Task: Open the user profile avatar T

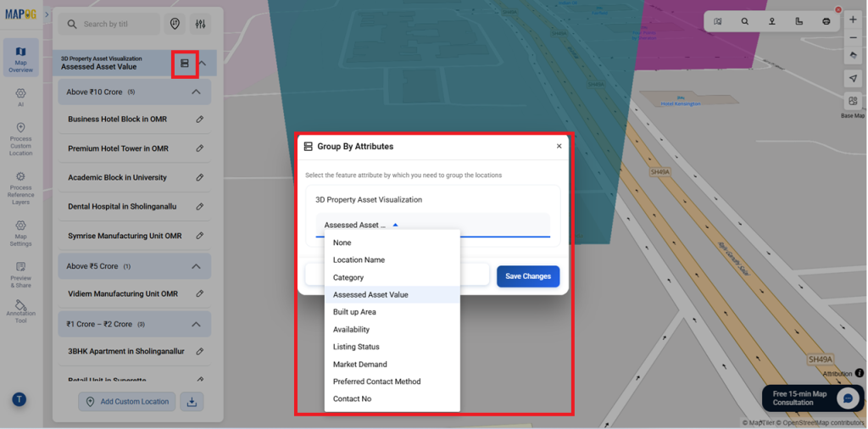Action: (19, 399)
